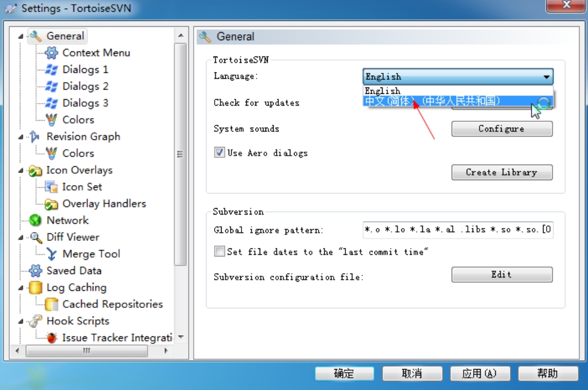Open the Context Menu settings page
The image size is (588, 390).
[96, 53]
